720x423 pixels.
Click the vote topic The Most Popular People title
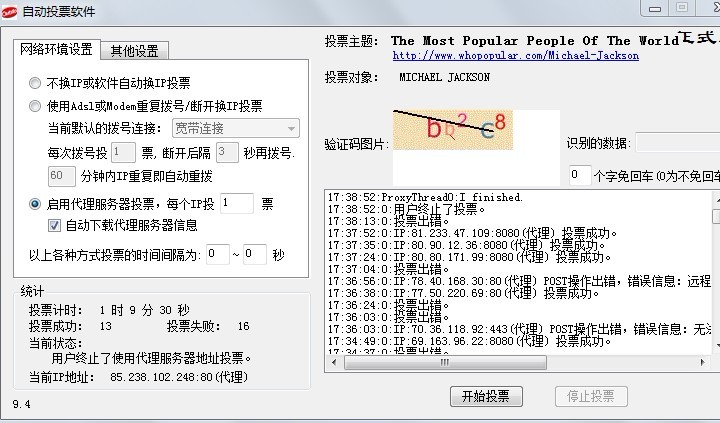coord(535,40)
